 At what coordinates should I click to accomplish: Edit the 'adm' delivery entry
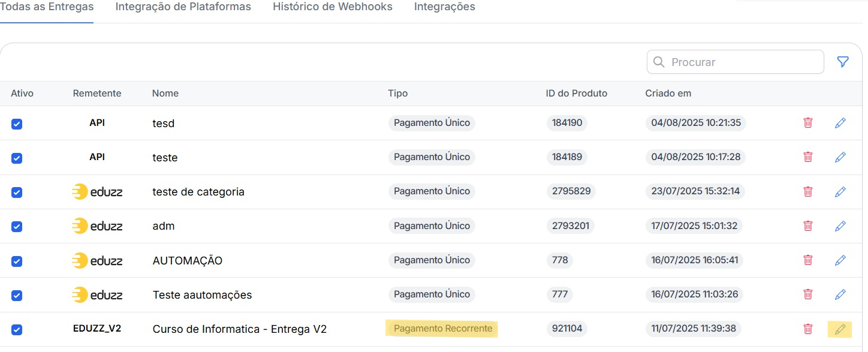840,226
